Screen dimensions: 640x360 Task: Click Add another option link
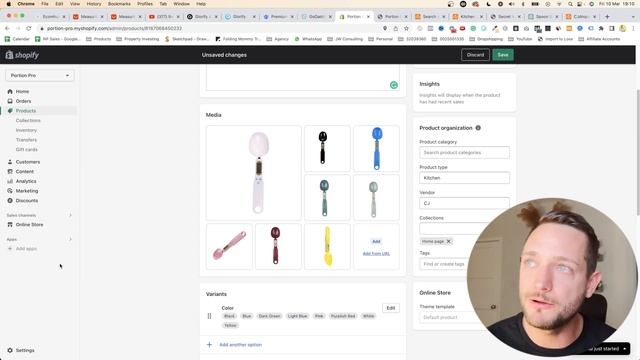pyautogui.click(x=240, y=345)
